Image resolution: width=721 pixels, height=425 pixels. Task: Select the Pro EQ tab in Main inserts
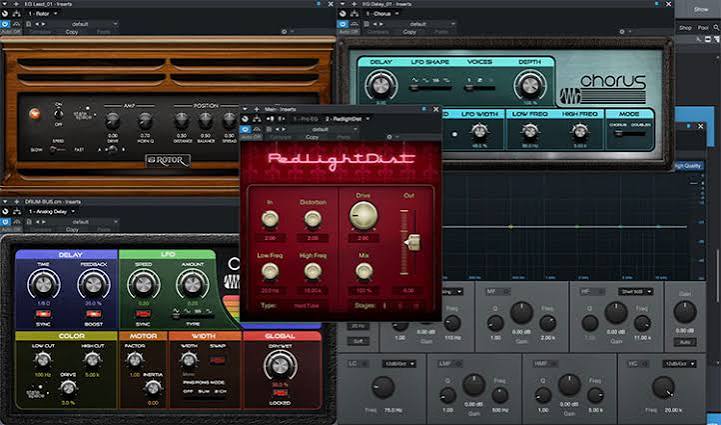305,119
